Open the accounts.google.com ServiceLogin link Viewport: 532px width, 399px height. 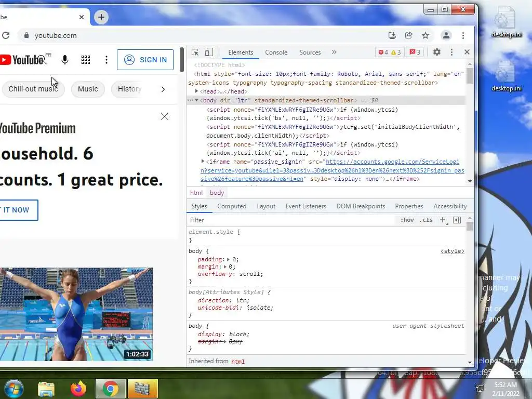pyautogui.click(x=332, y=170)
